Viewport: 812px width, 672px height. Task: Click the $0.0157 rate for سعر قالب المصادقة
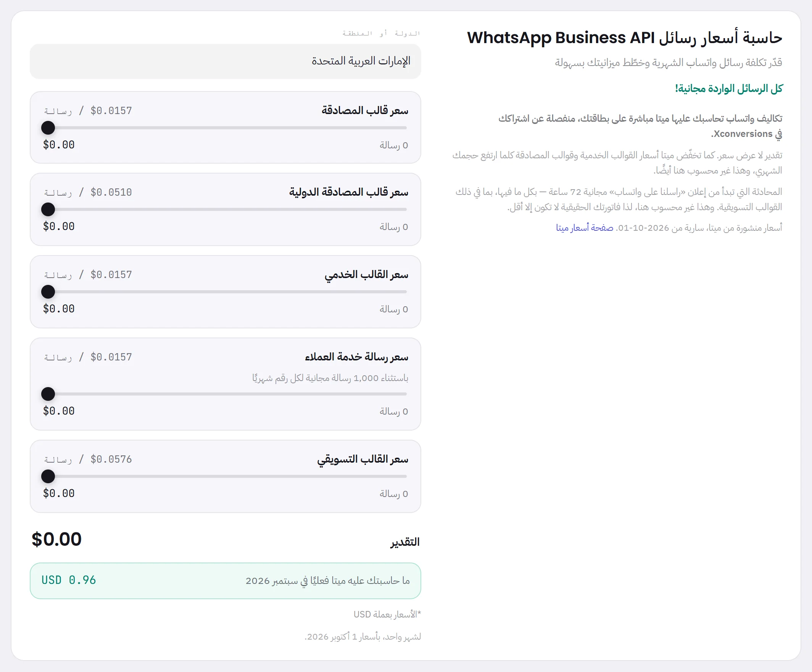111,111
